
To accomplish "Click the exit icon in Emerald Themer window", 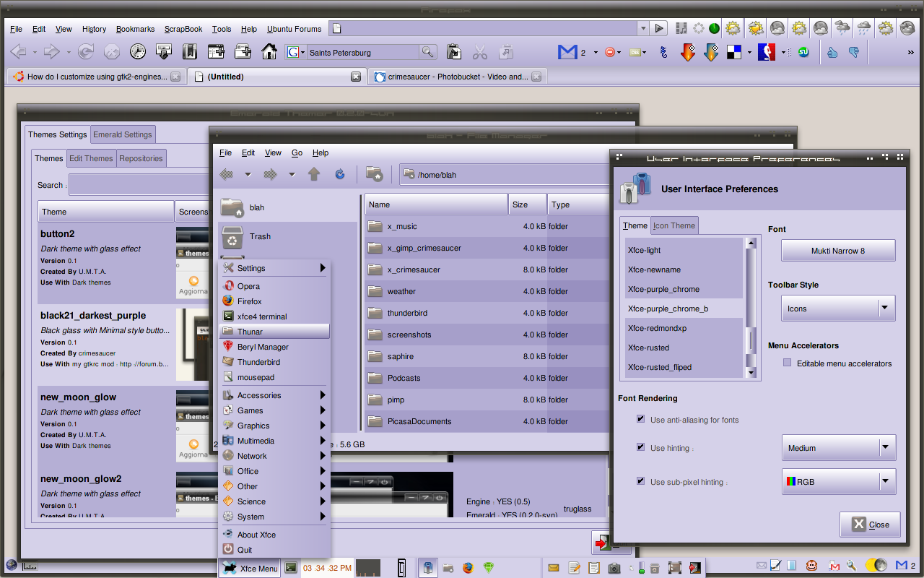I will click(x=602, y=542).
